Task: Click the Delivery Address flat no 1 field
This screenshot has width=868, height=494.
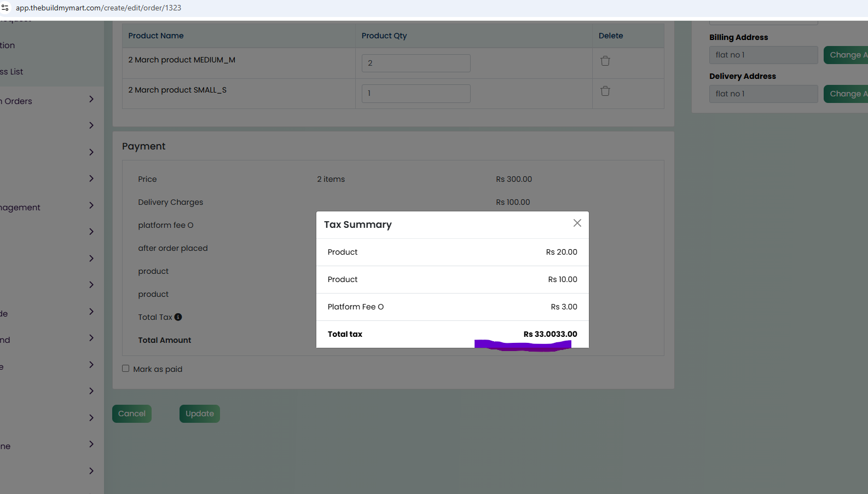Action: (763, 94)
